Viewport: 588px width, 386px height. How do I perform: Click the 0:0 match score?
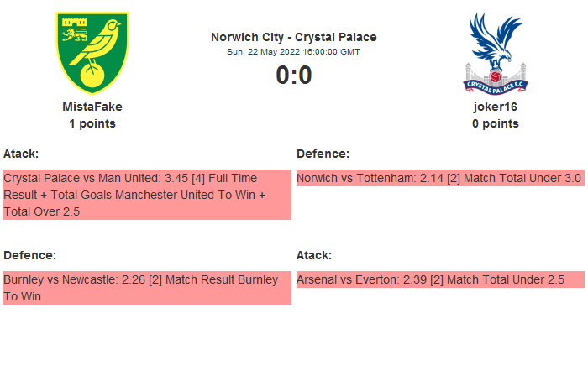pyautogui.click(x=294, y=76)
